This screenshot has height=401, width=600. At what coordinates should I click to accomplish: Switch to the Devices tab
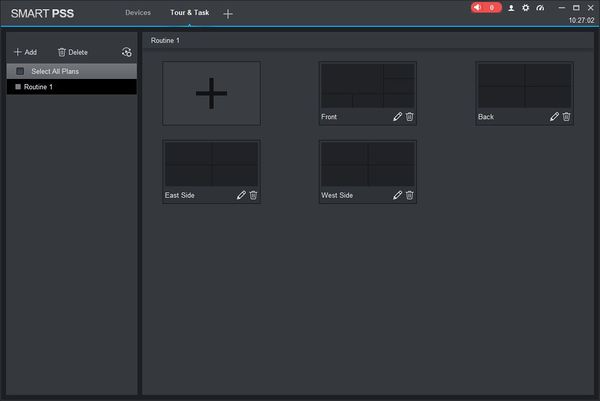pyautogui.click(x=138, y=13)
